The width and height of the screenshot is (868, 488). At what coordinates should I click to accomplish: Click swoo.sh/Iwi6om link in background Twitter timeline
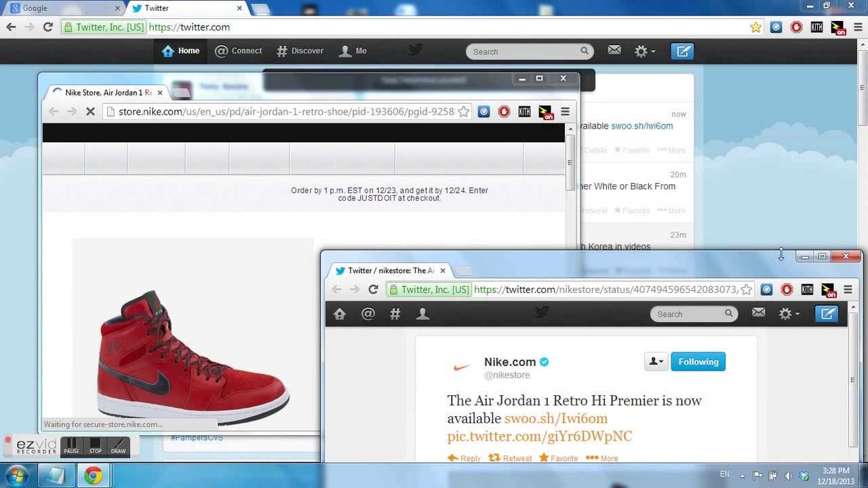coord(642,126)
